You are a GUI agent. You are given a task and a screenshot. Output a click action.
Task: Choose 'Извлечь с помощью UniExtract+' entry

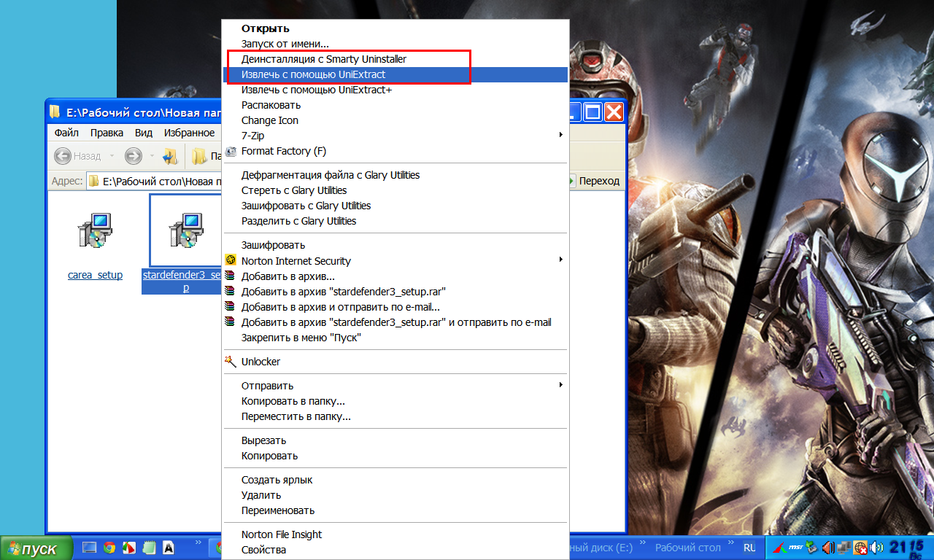[395, 90]
